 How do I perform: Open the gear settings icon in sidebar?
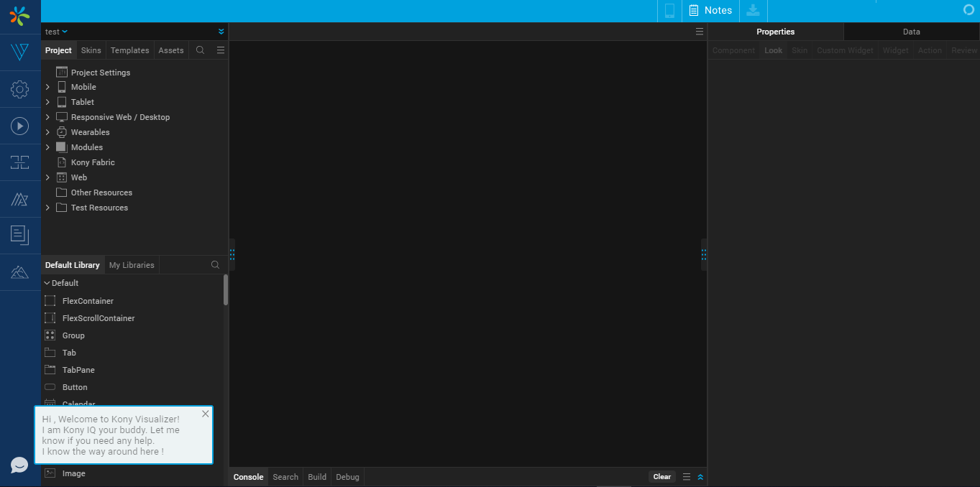point(20,89)
